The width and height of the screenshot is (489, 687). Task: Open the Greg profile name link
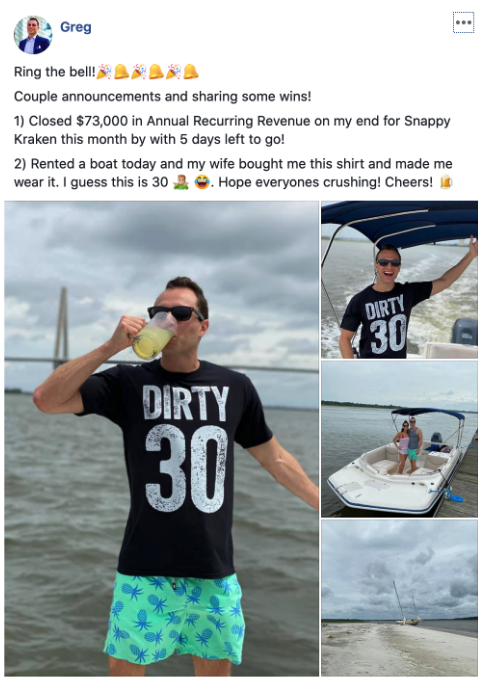click(x=76, y=27)
